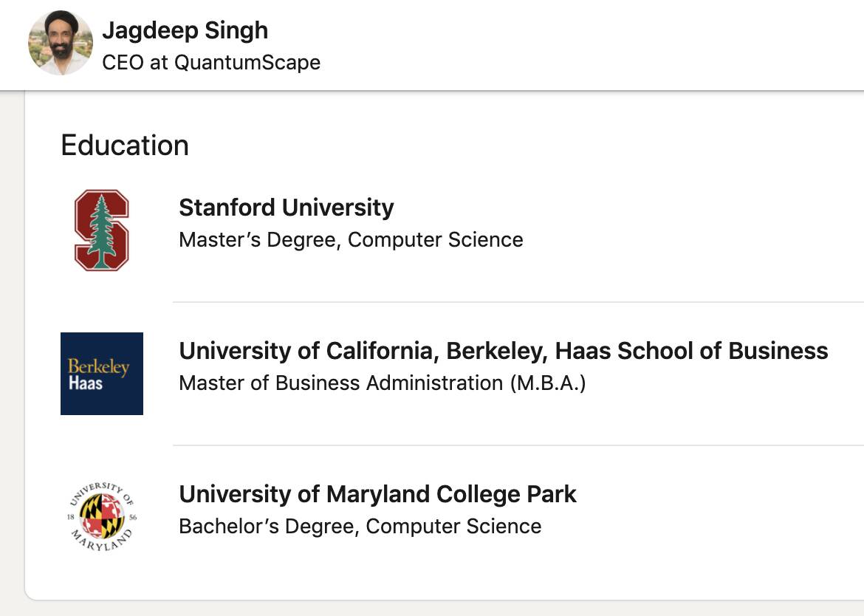Select the CEO at QuantumScape headline
Screen dimensions: 864x616
point(211,62)
